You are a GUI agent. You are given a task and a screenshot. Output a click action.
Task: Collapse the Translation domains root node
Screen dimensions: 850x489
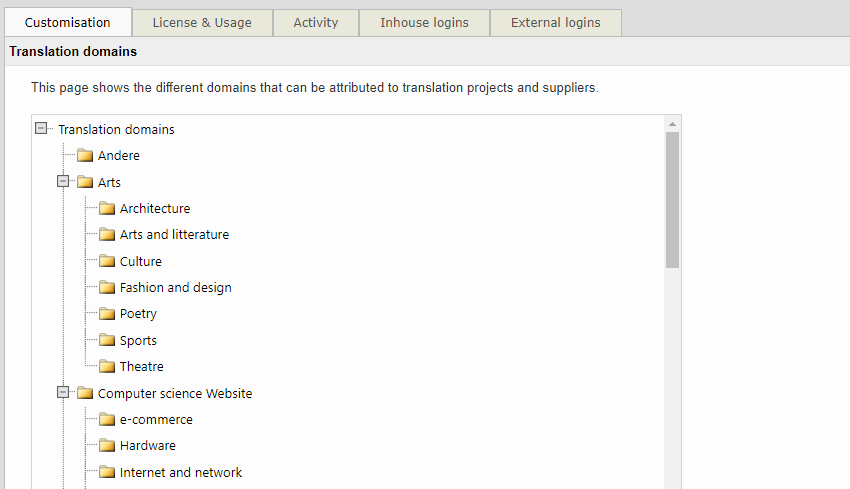41,129
